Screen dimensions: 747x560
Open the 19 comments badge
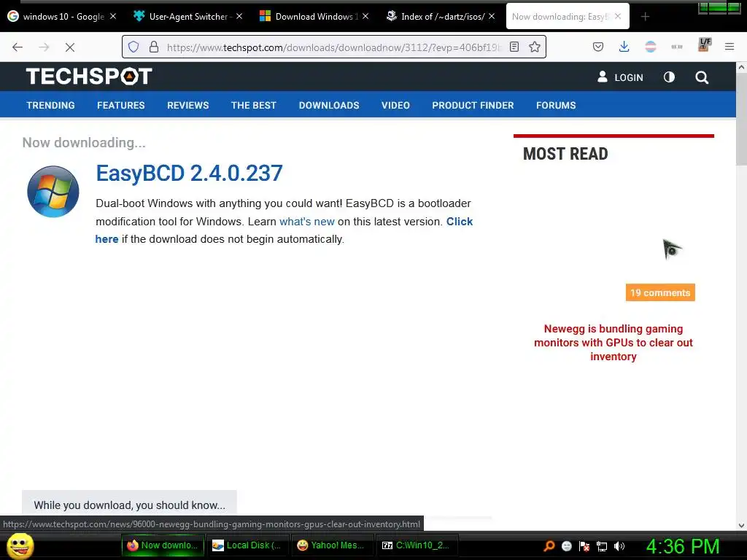click(660, 292)
